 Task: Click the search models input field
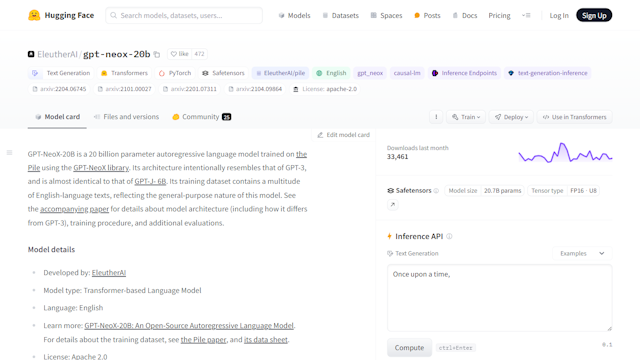click(184, 16)
